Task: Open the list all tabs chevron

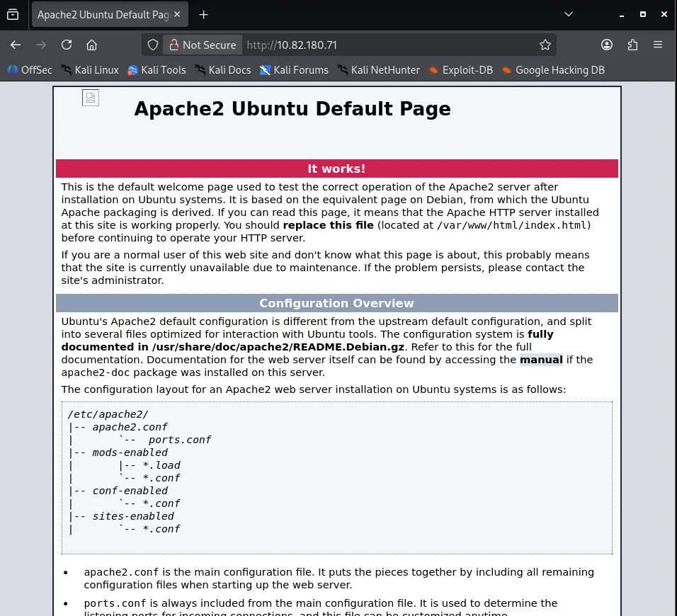Action: (569, 14)
